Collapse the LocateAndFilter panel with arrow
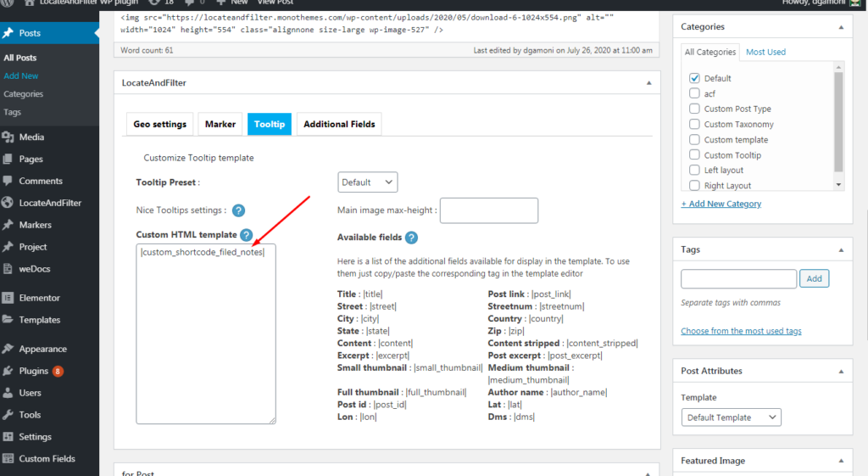868x476 pixels. (x=648, y=83)
